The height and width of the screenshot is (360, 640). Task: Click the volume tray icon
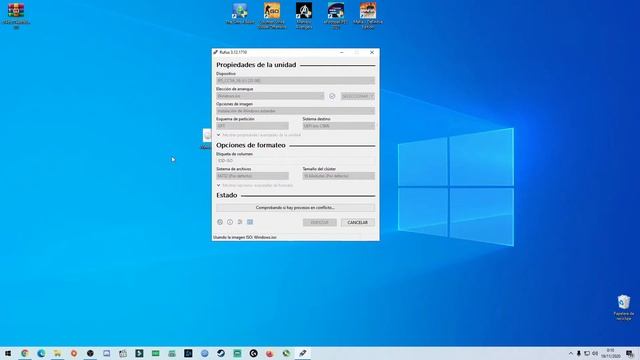595,353
